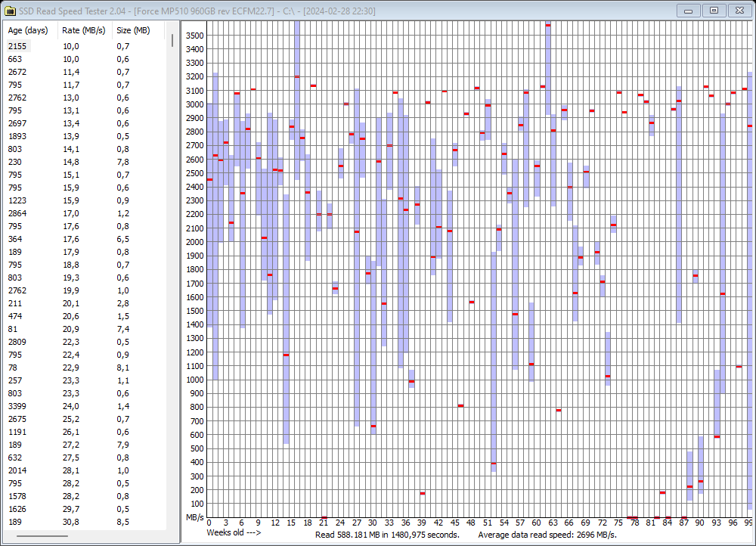The height and width of the screenshot is (546, 756).
Task: Select the row with age 2675
Action: 85,419
